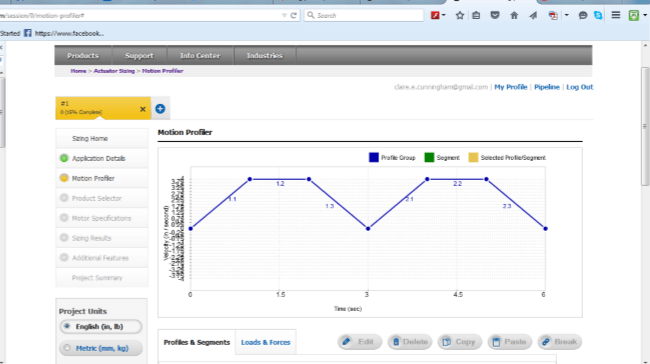Click the Facebook bookmark shortcut
Viewport: 650px width, 364px height.
coord(64,33)
